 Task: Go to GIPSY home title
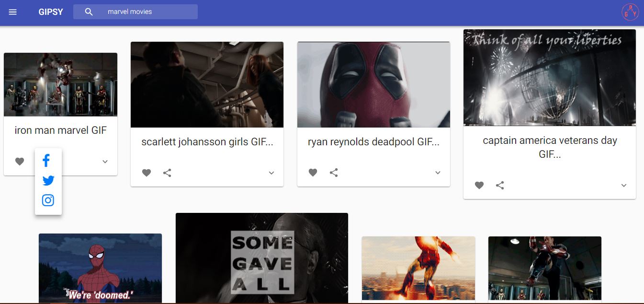click(x=51, y=12)
